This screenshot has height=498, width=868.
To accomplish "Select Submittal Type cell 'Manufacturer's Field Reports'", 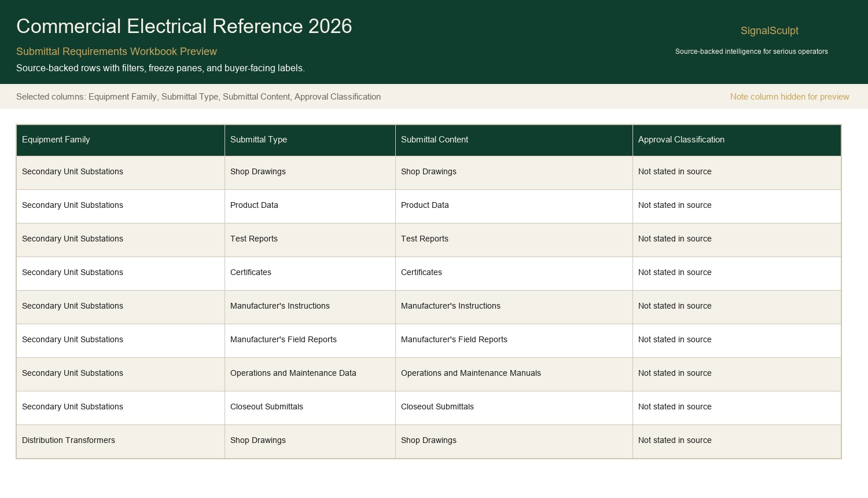I will click(310, 340).
